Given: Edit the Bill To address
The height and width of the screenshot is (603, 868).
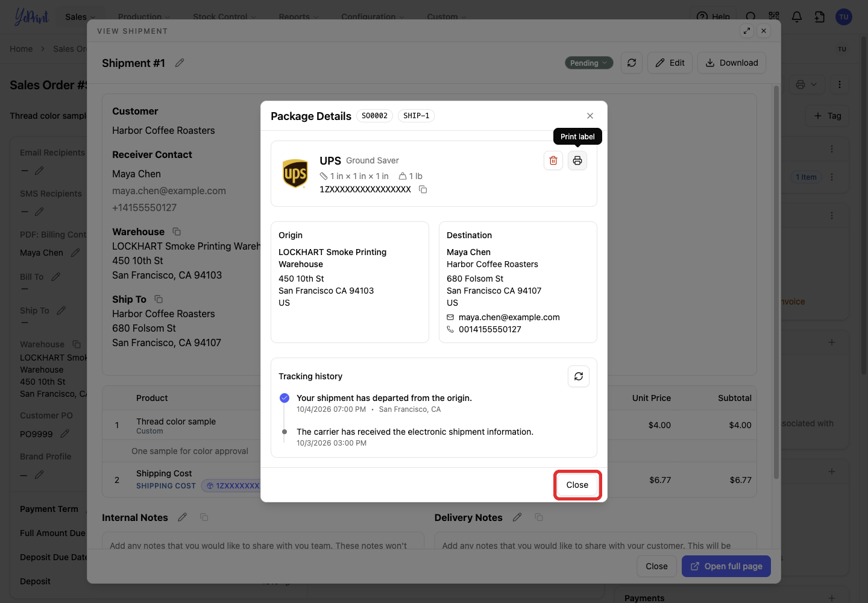Looking at the screenshot, I should pyautogui.click(x=55, y=277).
